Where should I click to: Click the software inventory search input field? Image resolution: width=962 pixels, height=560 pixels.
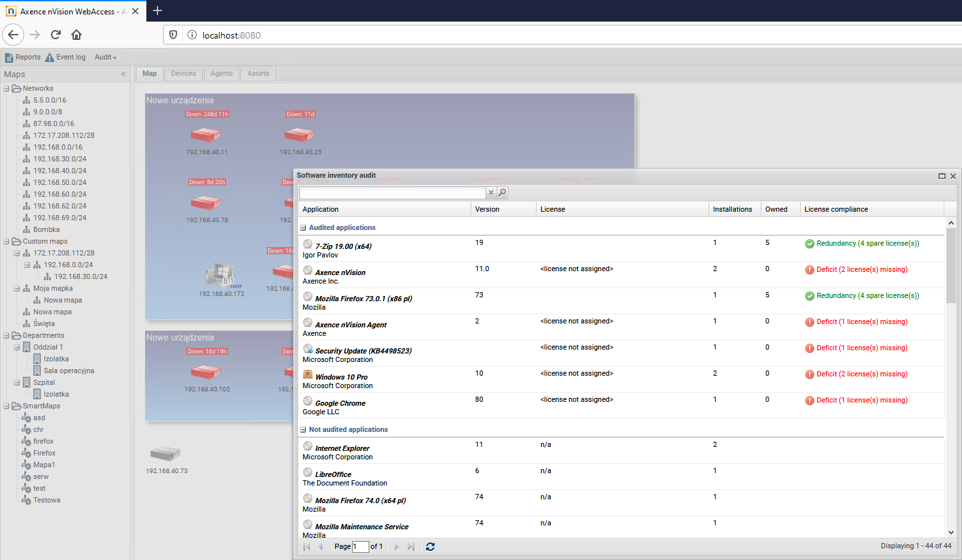click(392, 193)
